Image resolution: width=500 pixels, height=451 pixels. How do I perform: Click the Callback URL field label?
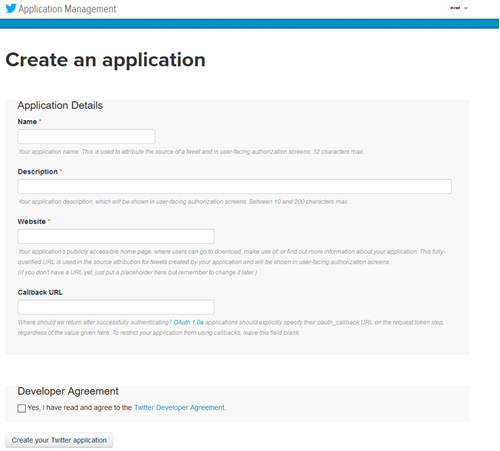tap(40, 292)
